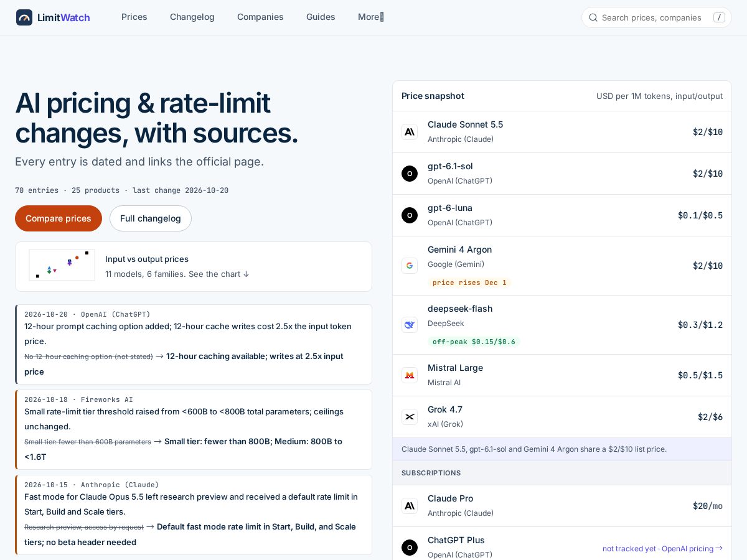The height and width of the screenshot is (560, 747).
Task: Click the $20/mo price for Claude Pro
Action: pos(708,506)
